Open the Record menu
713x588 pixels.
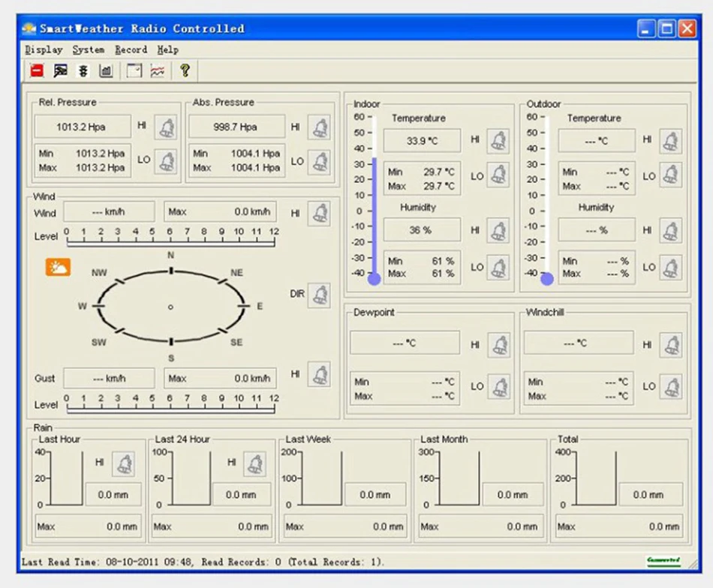[x=131, y=49]
